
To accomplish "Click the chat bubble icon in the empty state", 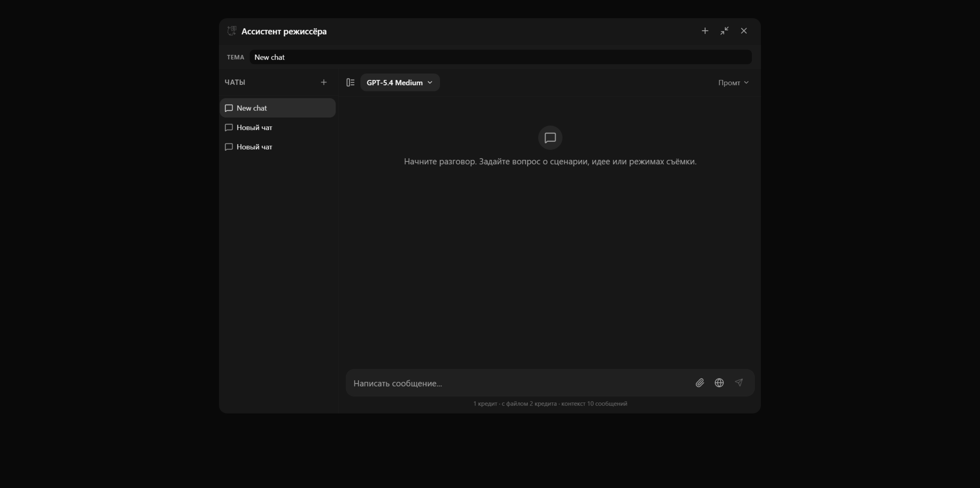I will (x=550, y=138).
